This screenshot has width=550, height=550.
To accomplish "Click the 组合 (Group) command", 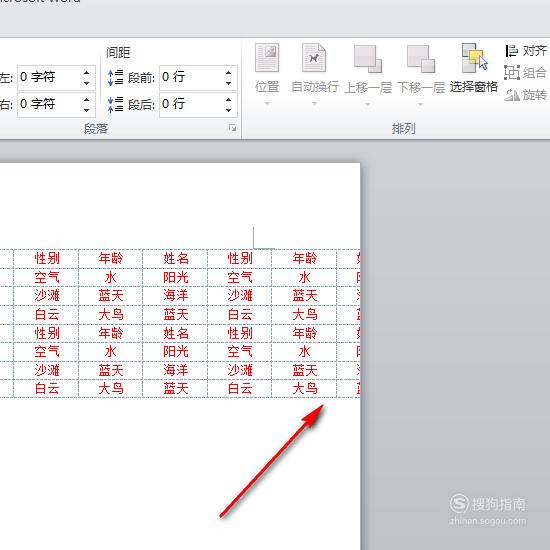I will pyautogui.click(x=526, y=73).
